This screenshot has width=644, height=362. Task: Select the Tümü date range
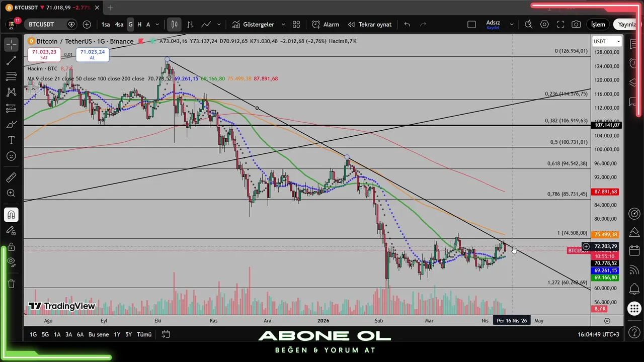click(144, 334)
